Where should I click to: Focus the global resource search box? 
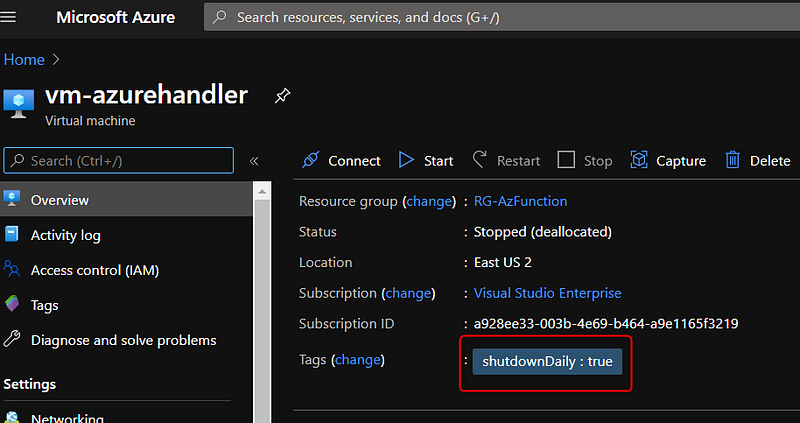click(x=502, y=17)
